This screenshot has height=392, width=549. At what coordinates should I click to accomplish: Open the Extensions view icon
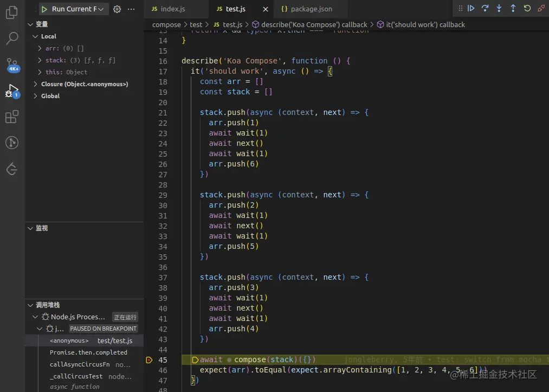point(12,117)
